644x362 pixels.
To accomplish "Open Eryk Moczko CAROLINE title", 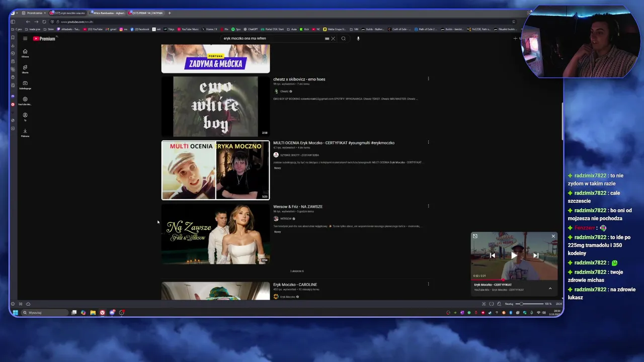I will [295, 285].
